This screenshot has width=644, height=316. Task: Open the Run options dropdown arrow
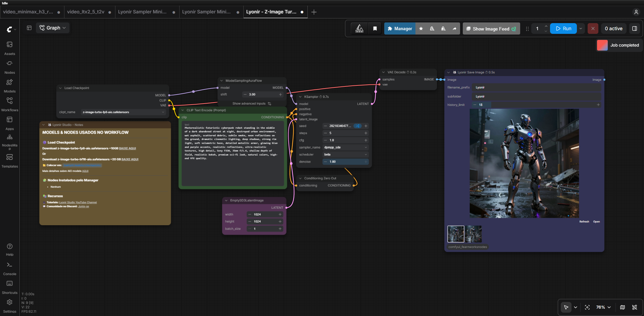click(581, 28)
